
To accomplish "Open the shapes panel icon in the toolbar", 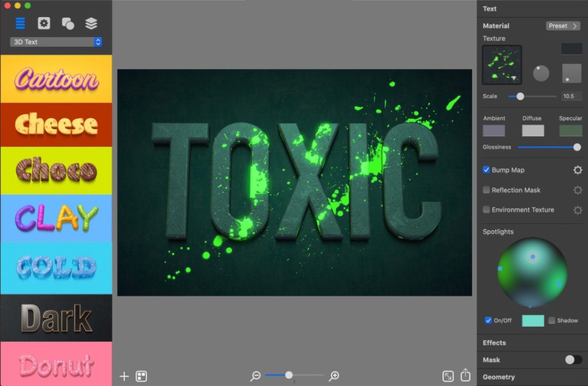I will coord(67,23).
